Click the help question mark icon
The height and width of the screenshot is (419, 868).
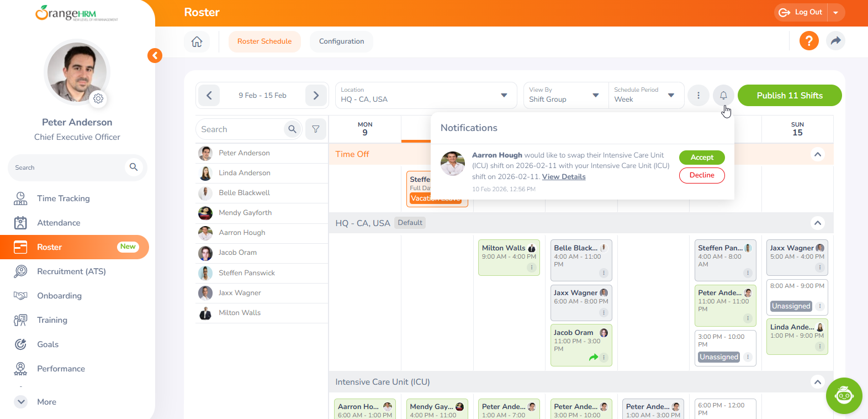pos(808,41)
